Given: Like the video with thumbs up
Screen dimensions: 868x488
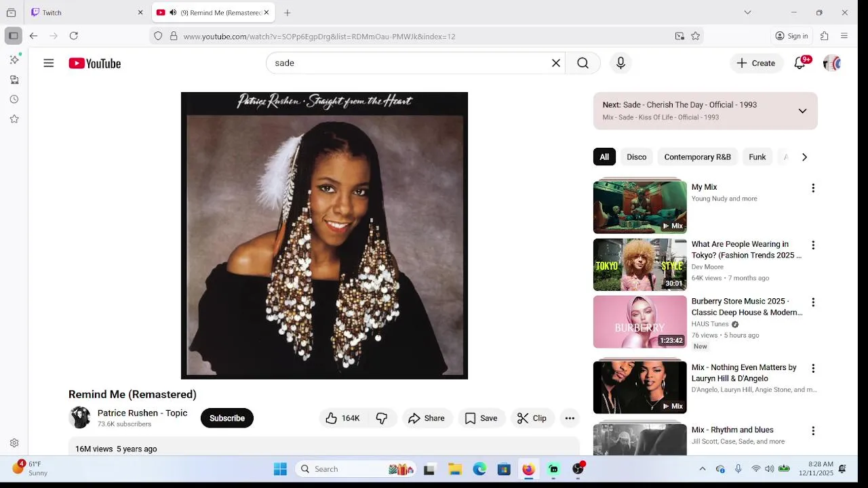Looking at the screenshot, I should coord(343,418).
